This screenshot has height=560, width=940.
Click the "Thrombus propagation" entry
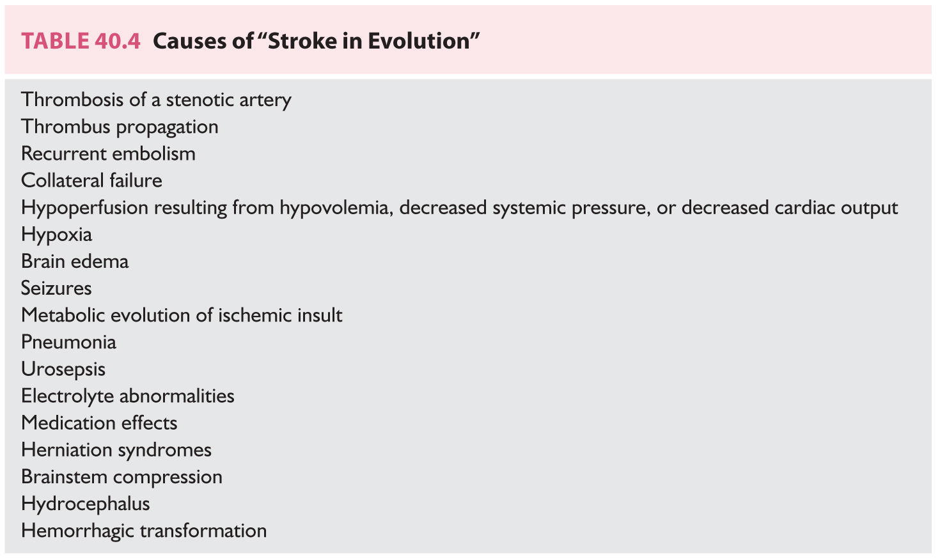[120, 127]
